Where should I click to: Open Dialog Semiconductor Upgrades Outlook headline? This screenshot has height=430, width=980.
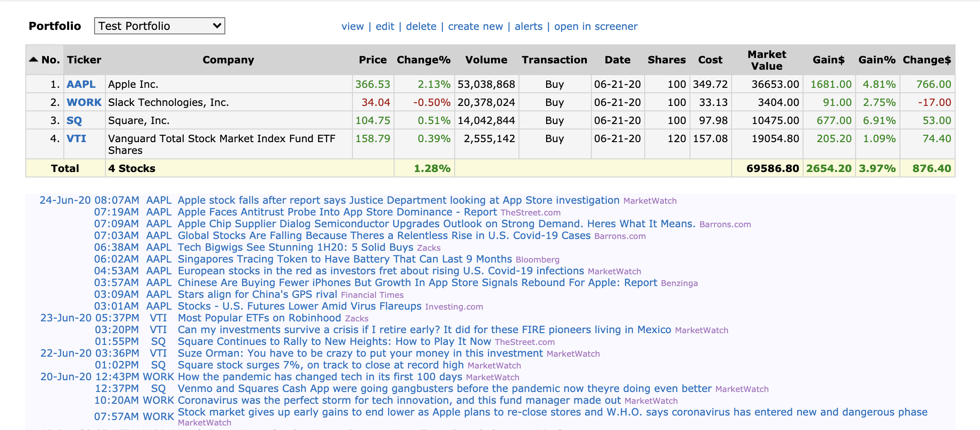coord(437,224)
